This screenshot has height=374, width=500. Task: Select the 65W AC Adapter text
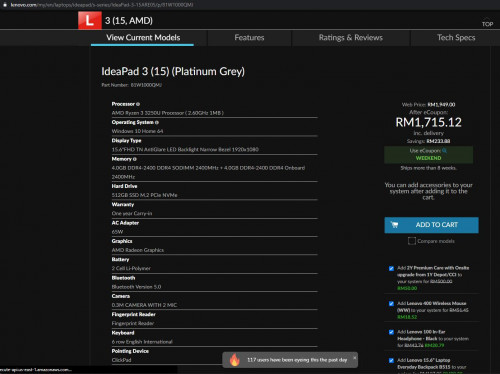click(117, 232)
